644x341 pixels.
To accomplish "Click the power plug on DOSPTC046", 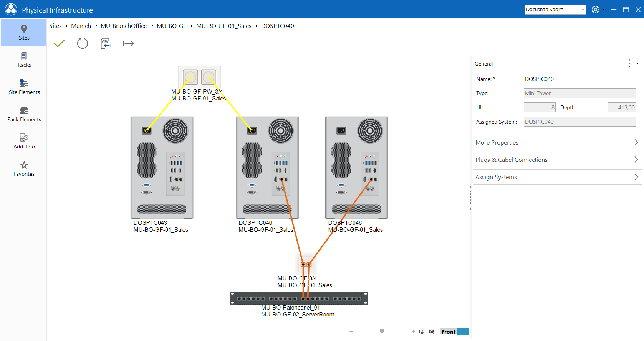I will [341, 131].
